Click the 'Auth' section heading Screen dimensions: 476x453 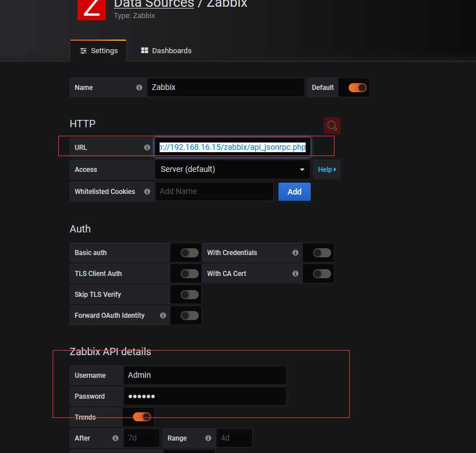(80, 229)
